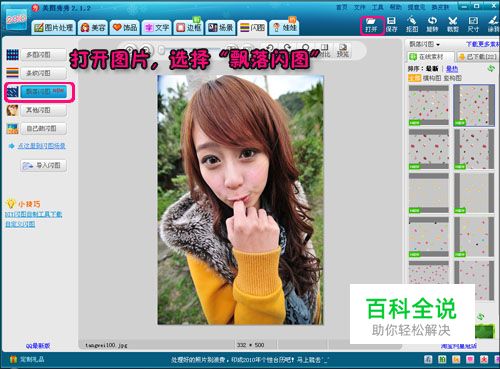This screenshot has width=500, height=369.
Task: Click the tangwei100.jpg file name
Action: pos(106,345)
